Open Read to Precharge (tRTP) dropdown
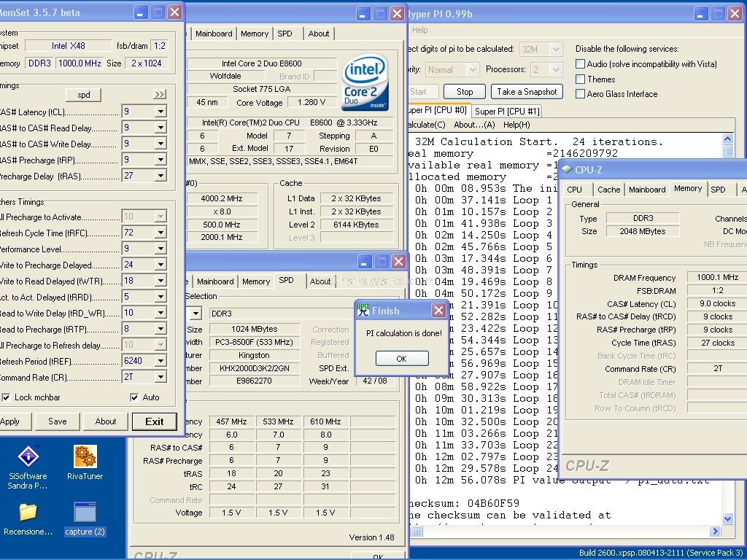Screen dimensions: 747x560 pyautogui.click(x=160, y=329)
